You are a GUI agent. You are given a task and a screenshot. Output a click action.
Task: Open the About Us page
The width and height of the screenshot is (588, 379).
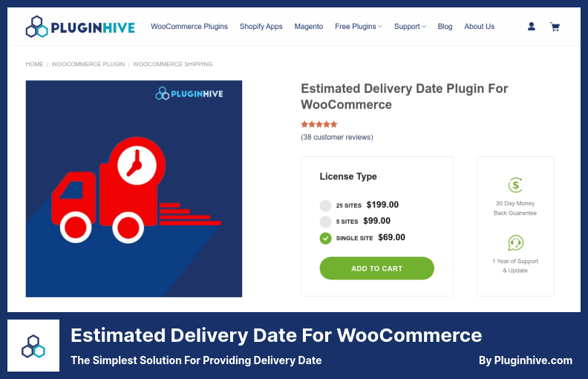tap(480, 27)
